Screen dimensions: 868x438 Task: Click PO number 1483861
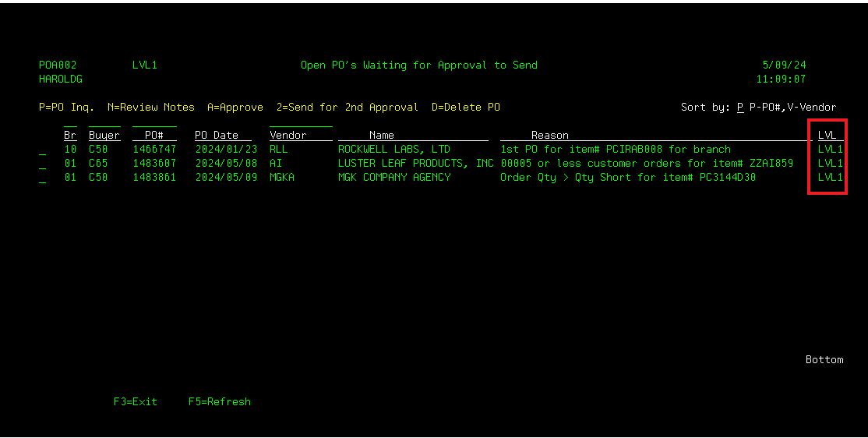[154, 178]
